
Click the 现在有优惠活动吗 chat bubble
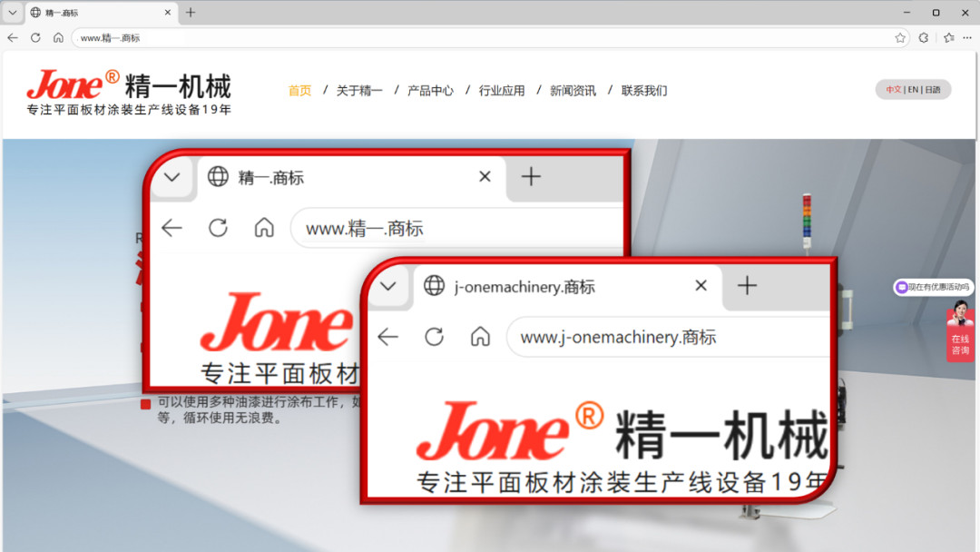coord(933,287)
